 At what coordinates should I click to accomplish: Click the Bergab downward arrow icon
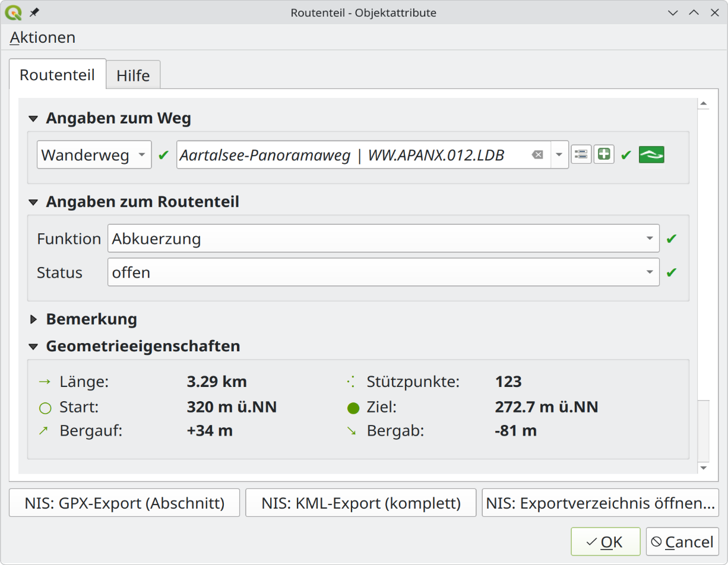click(352, 431)
